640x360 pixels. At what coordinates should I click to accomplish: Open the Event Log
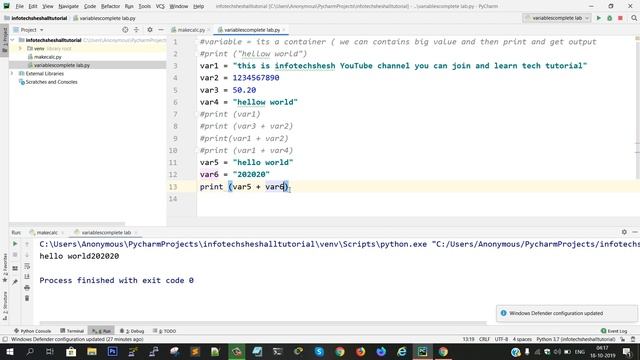(614, 331)
